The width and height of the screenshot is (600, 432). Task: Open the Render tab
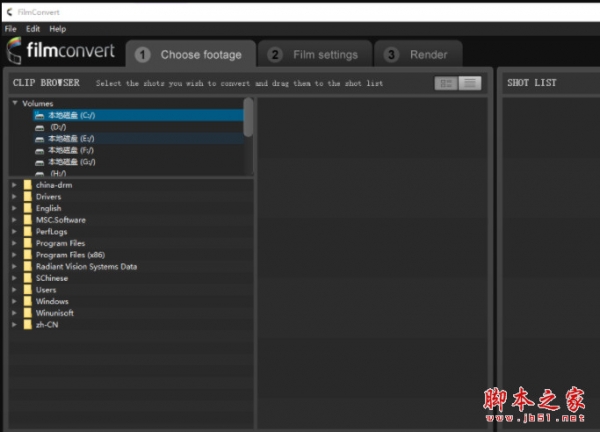click(418, 54)
